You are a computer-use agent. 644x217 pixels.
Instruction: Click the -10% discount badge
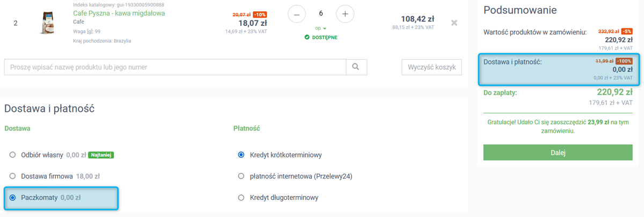click(259, 15)
